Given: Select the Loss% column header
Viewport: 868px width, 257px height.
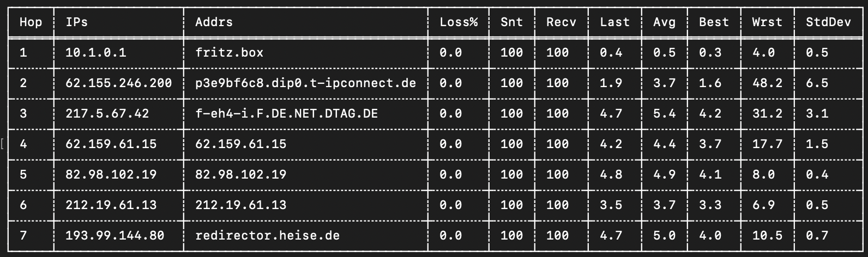Looking at the screenshot, I should (x=459, y=22).
